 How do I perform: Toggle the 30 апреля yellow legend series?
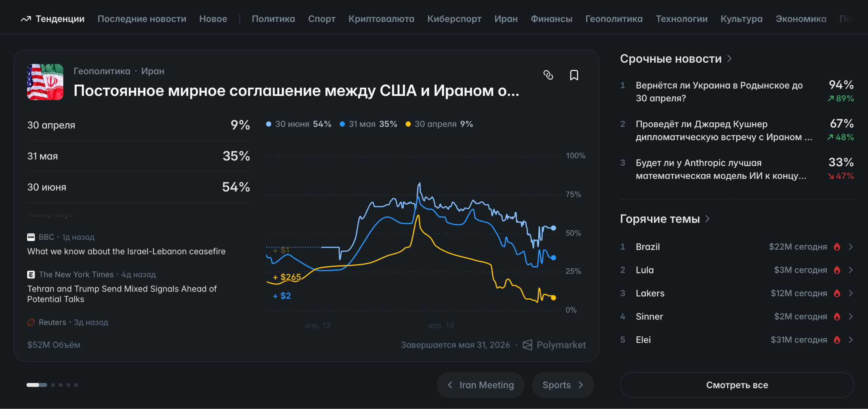pos(439,124)
